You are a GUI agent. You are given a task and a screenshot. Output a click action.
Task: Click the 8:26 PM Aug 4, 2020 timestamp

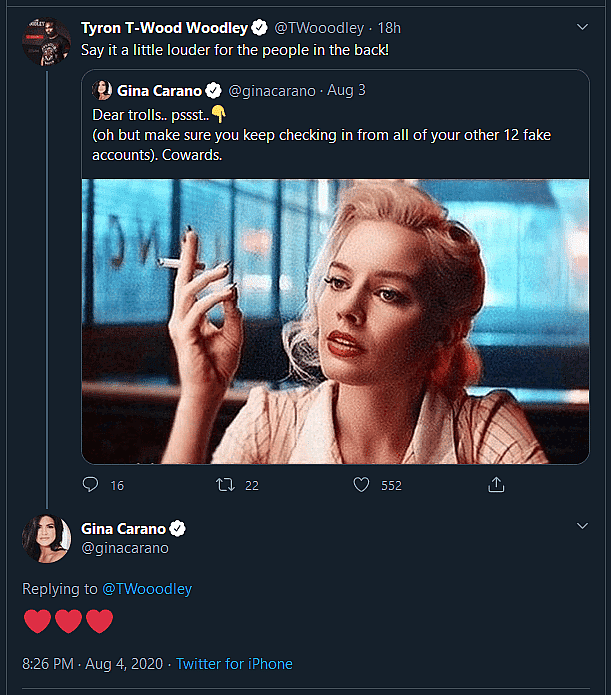[x=93, y=663]
